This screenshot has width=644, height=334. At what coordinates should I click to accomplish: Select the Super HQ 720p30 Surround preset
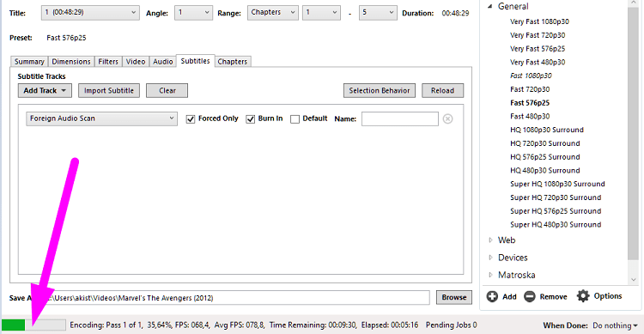(x=556, y=198)
